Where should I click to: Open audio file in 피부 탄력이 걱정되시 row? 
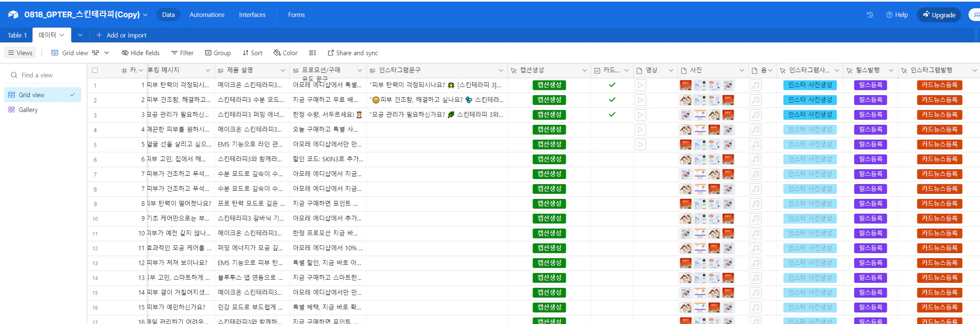pyautogui.click(x=755, y=85)
